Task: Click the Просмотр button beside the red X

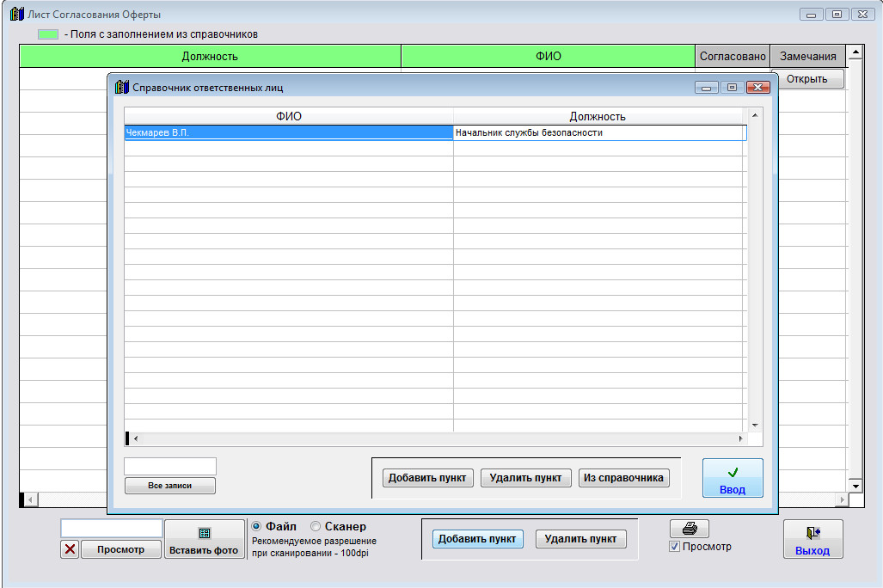Action: coord(121,549)
